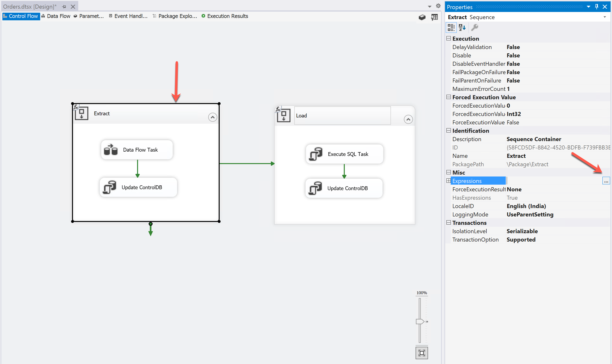Viewport: 612px width, 364px height.
Task: Open the Properties object selector dropdown
Action: point(605,17)
